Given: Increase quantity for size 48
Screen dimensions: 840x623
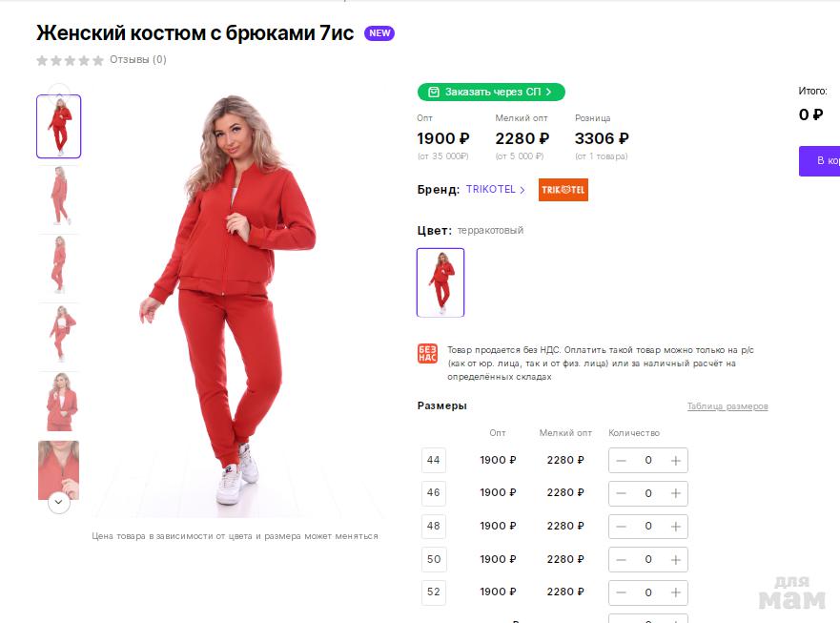Looking at the screenshot, I should point(676,527).
